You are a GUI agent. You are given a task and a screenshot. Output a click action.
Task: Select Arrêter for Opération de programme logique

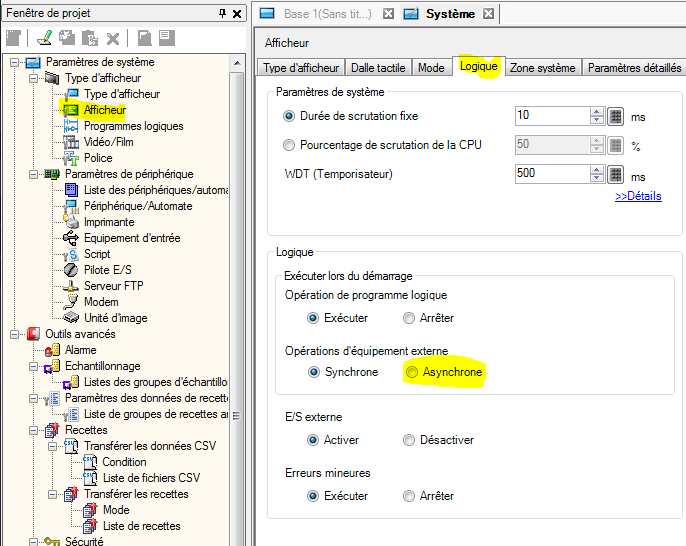[x=409, y=318]
